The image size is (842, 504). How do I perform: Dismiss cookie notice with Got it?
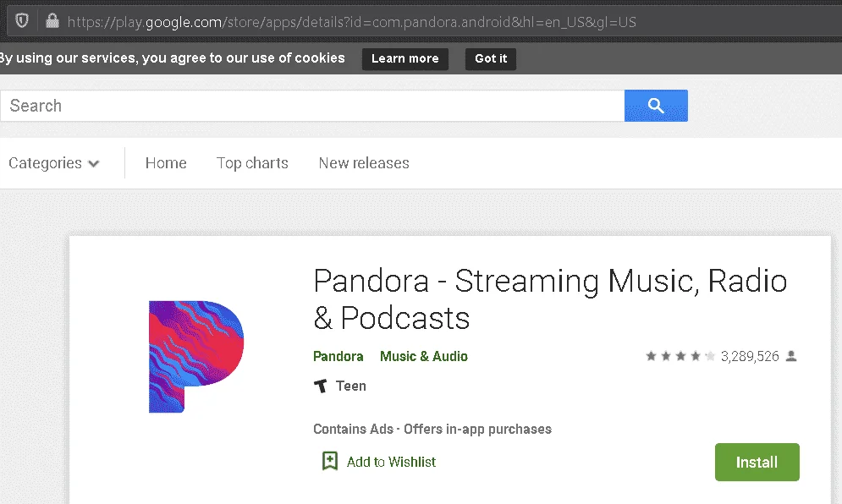pyautogui.click(x=491, y=58)
